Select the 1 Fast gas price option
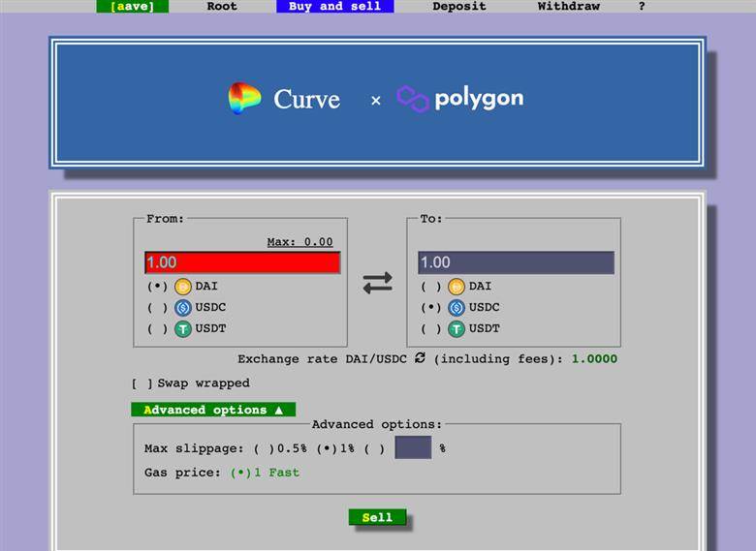The height and width of the screenshot is (551, 756). point(265,473)
